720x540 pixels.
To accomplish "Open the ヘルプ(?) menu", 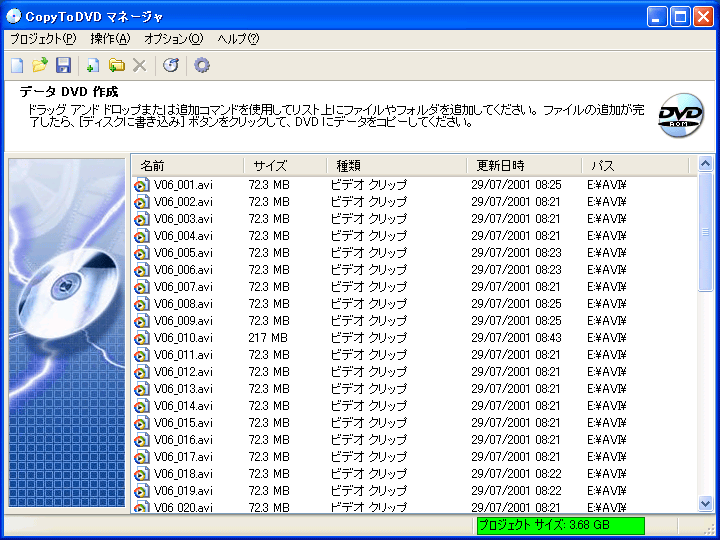I will click(238, 39).
